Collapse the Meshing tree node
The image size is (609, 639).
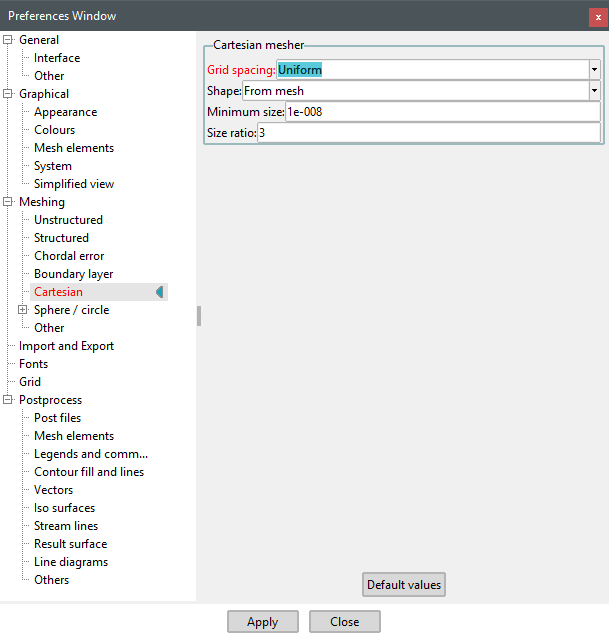[9, 202]
